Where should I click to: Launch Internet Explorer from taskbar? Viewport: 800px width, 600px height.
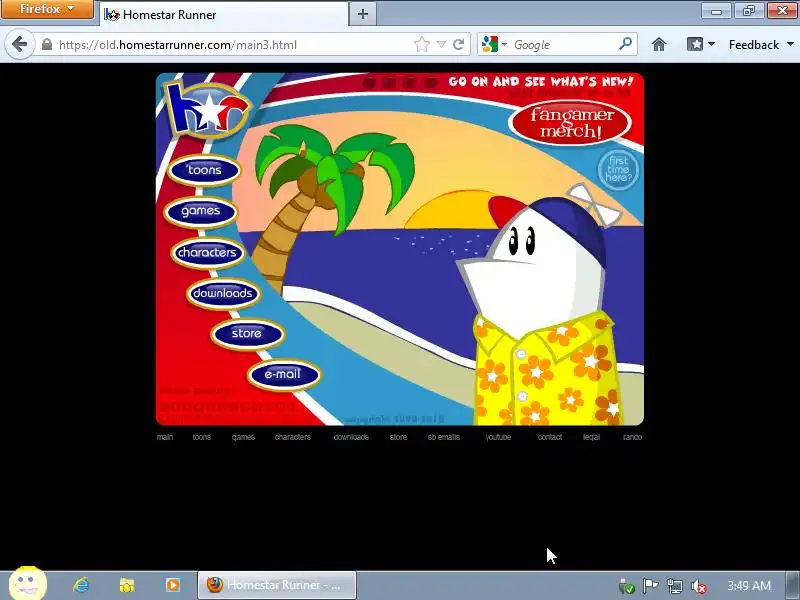tap(82, 585)
